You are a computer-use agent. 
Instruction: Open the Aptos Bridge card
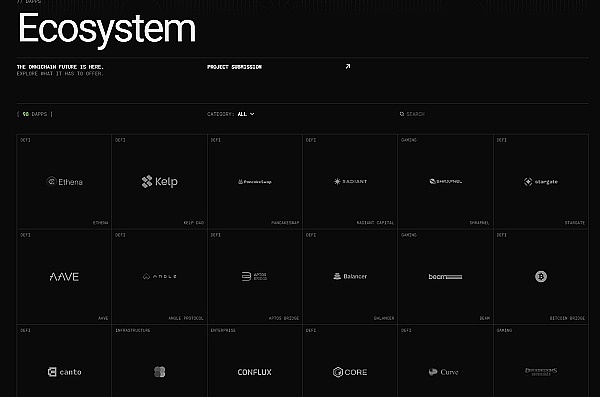pos(254,277)
